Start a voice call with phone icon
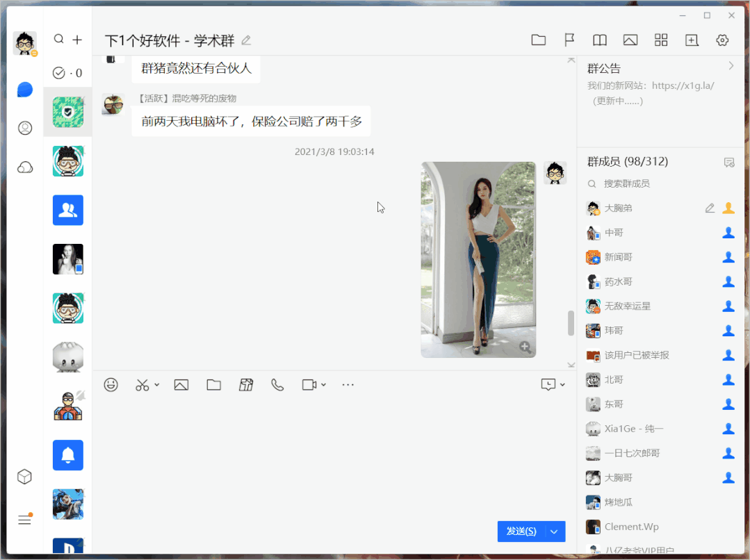This screenshot has width=750, height=560. pos(277,385)
